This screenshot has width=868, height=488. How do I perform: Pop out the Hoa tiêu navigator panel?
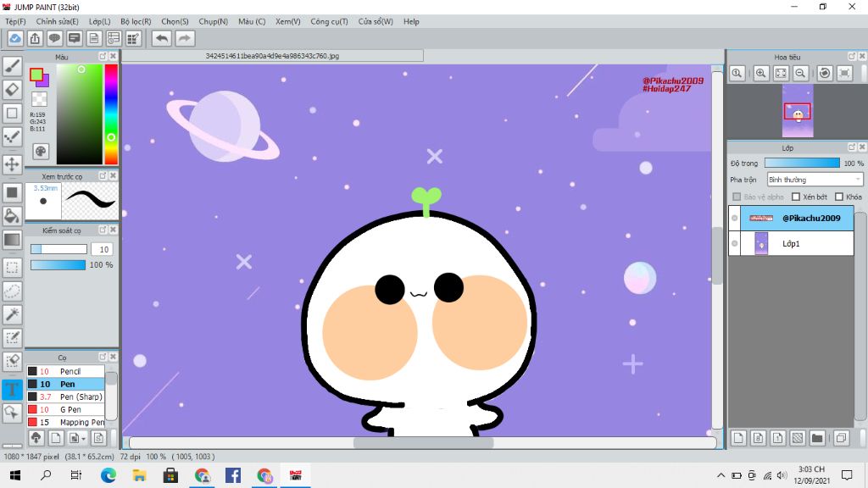click(852, 57)
